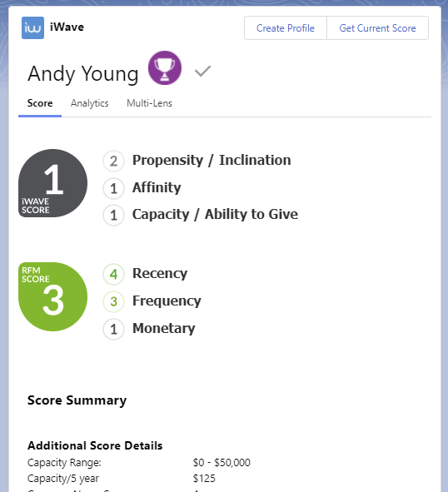Click the Create Profile button
This screenshot has height=492, width=448.
tap(286, 28)
